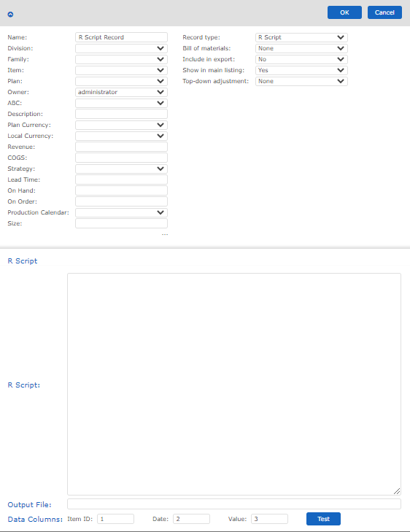Open the Strategy dropdown

(121, 169)
